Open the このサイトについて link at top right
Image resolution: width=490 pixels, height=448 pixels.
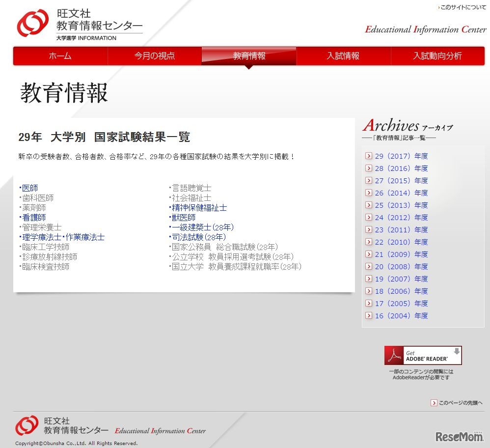pos(462,7)
